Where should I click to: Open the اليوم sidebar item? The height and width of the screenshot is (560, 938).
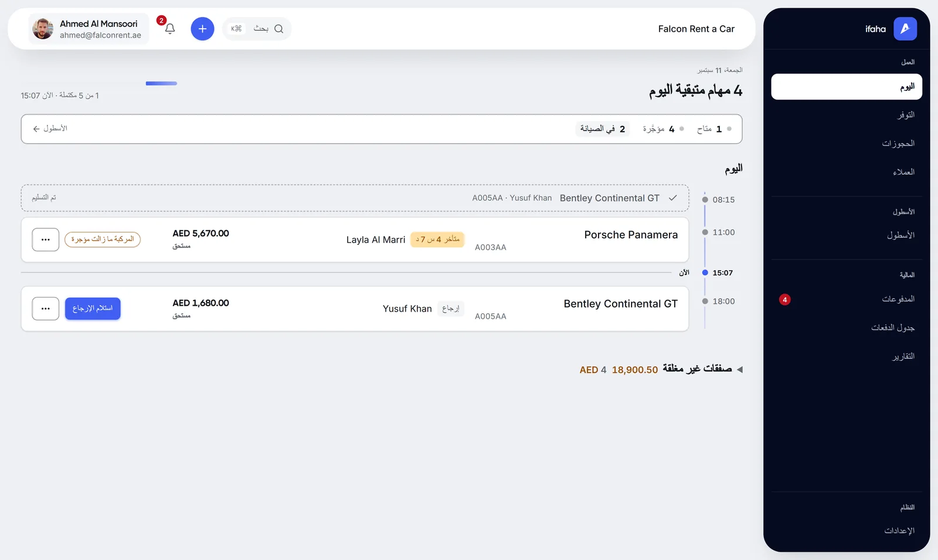pos(847,87)
